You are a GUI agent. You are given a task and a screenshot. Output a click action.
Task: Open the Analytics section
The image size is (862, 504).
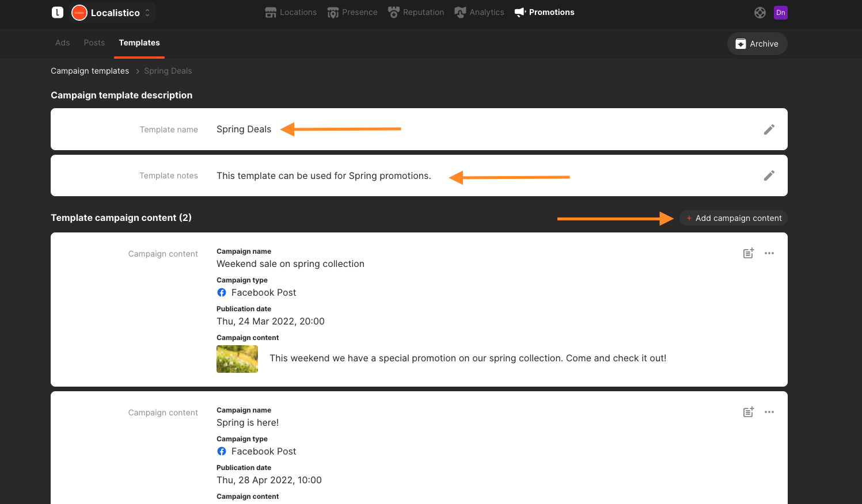coord(479,12)
